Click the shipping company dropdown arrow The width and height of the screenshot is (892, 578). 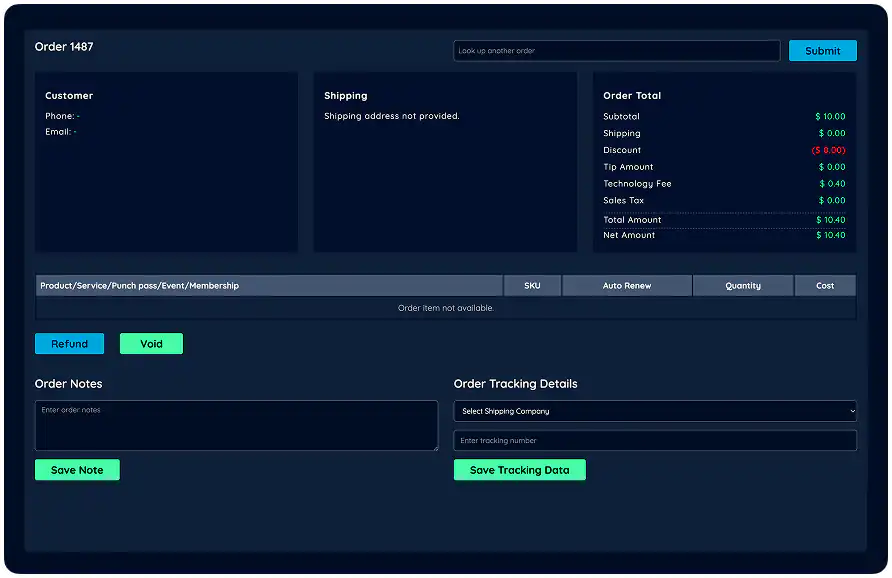[851, 411]
